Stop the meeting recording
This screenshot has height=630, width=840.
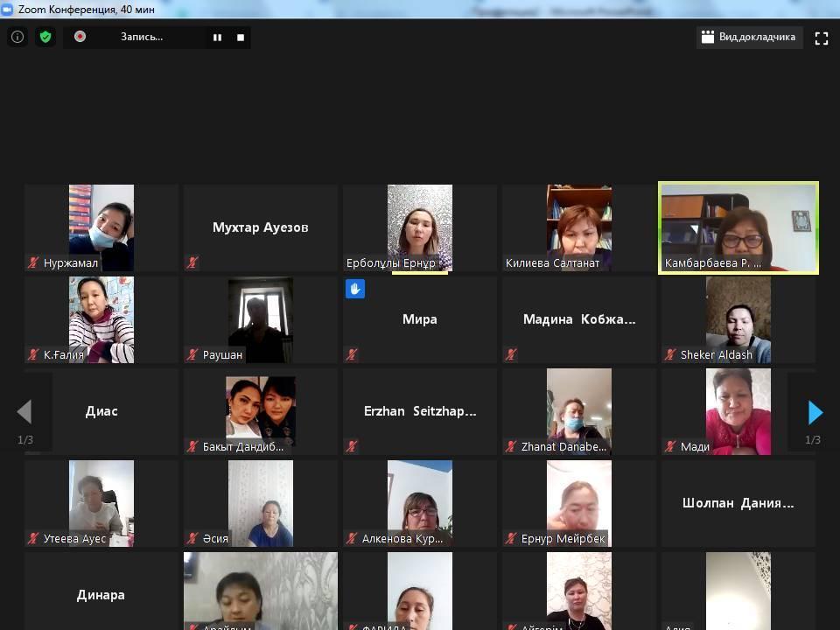click(x=241, y=38)
